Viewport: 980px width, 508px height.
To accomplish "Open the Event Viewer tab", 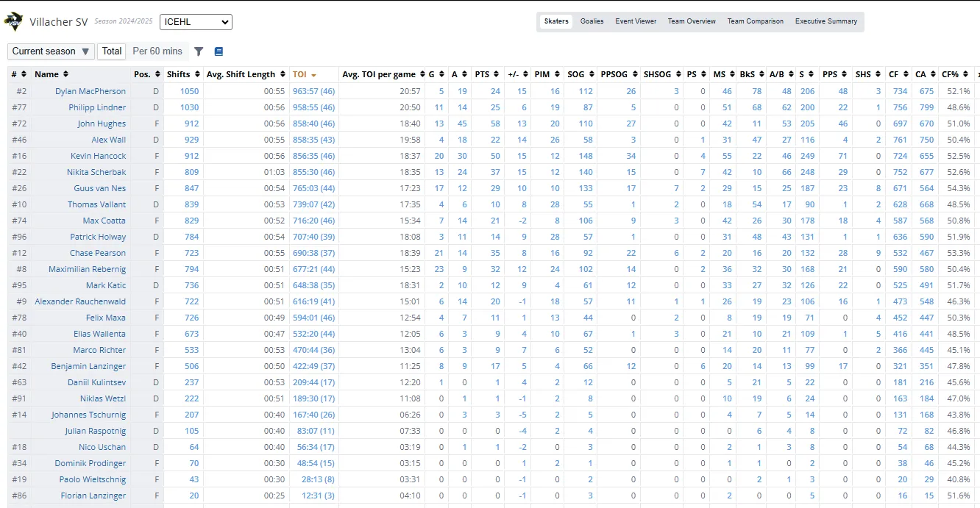I will pos(636,21).
